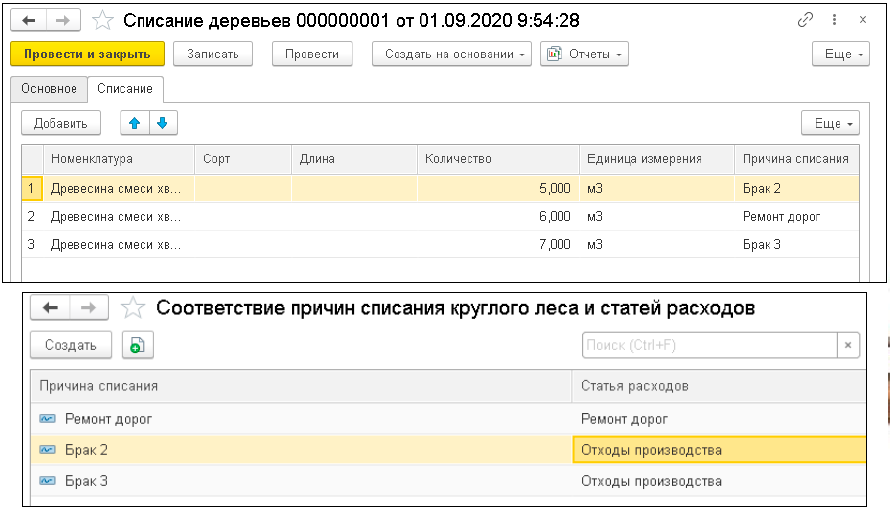
Task: Click back arrow in Соответствие причин window
Action: 49,308
